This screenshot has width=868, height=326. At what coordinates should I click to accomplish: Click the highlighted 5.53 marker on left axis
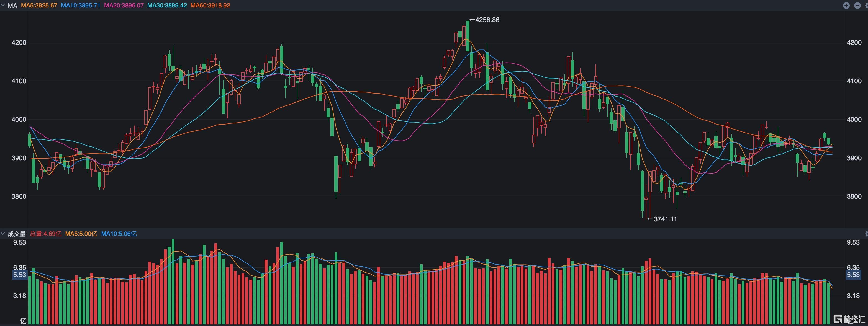20,275
